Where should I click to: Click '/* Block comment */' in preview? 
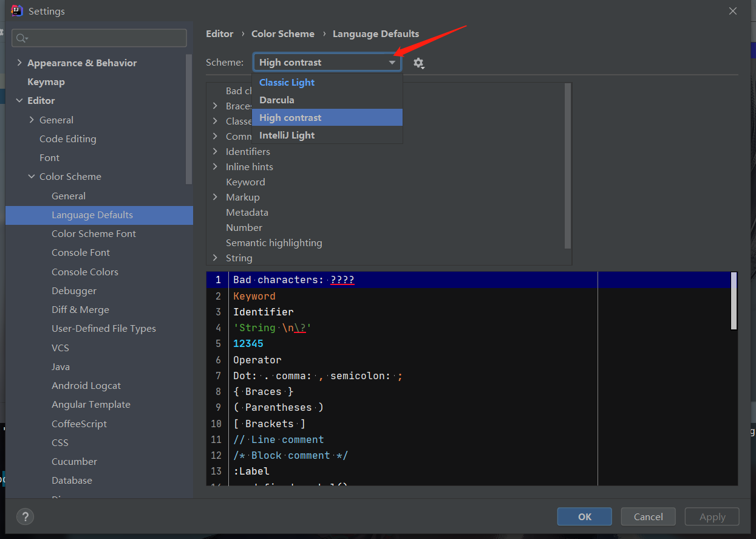pos(291,455)
